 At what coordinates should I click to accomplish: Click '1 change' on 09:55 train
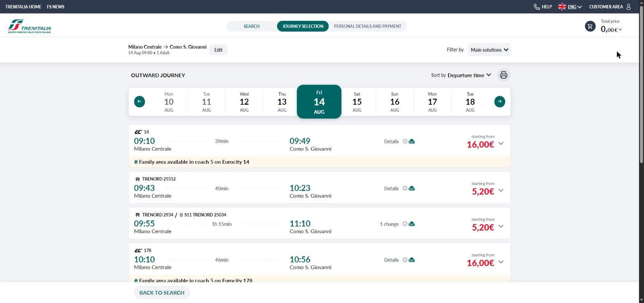pos(389,224)
